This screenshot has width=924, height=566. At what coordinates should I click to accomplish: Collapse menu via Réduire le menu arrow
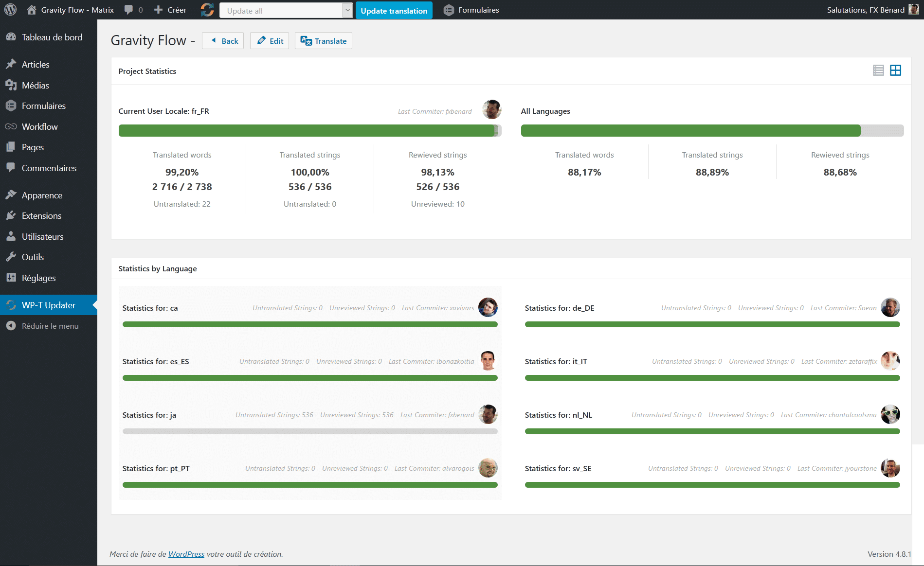point(11,326)
